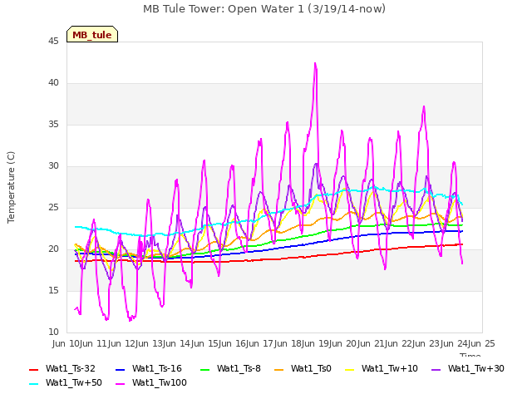
Task: Click the Jun 18 x-axis date label
Action: (x=288, y=343)
